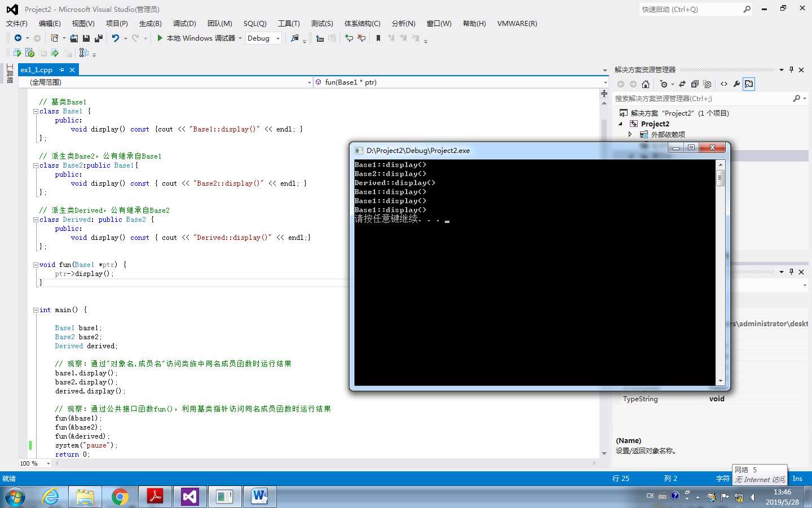This screenshot has width=812, height=508.
Task: Click the second-row build icon with a gear
Action: click(x=30, y=53)
